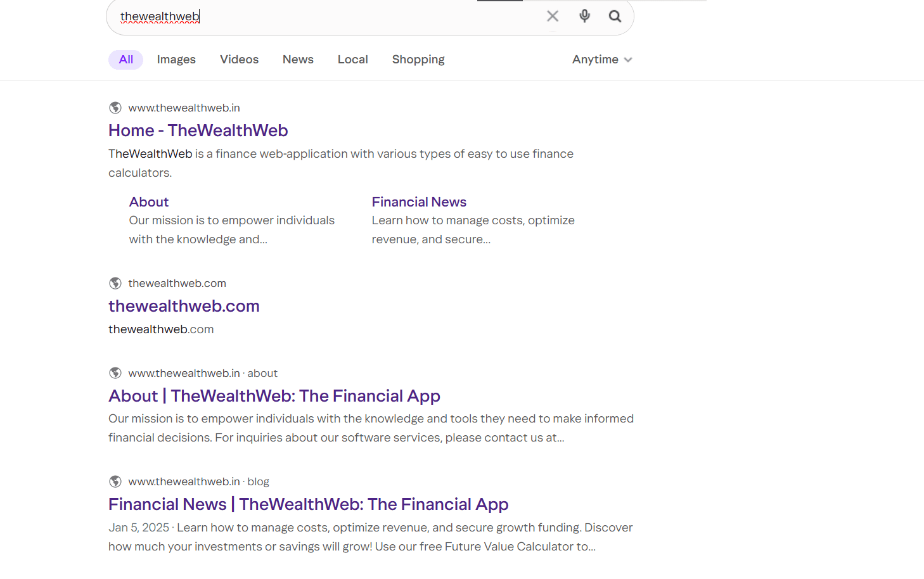View Local search results
The height and width of the screenshot is (579, 924).
tap(353, 59)
